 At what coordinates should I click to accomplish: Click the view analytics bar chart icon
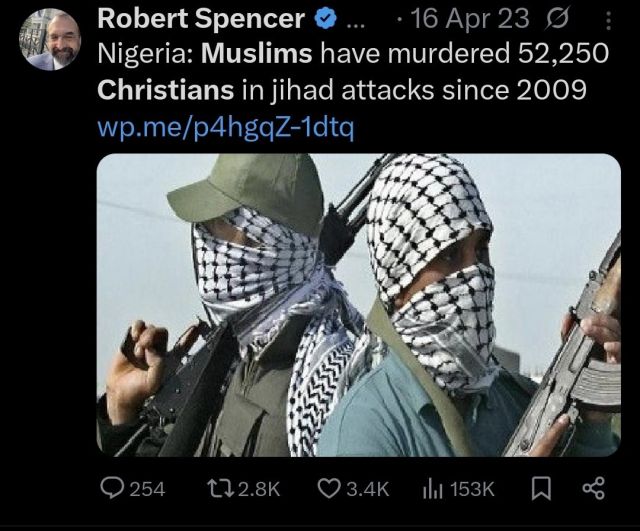[434, 488]
